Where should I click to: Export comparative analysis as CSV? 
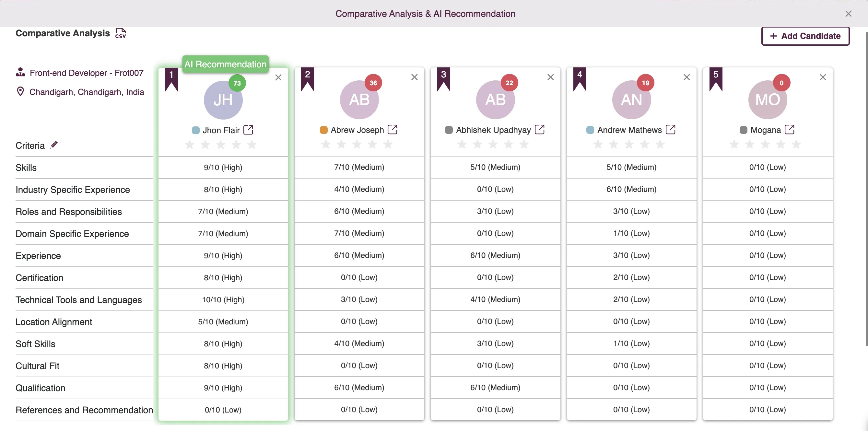point(120,33)
